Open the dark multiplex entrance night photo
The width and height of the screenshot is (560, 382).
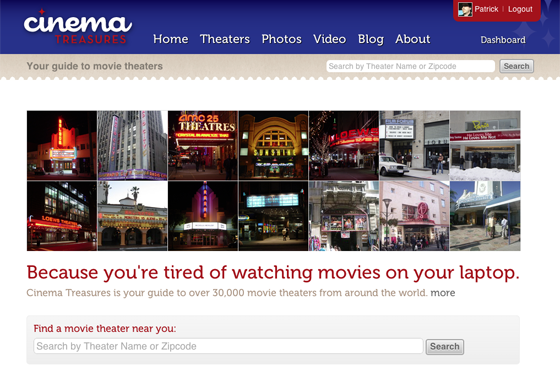point(273,216)
